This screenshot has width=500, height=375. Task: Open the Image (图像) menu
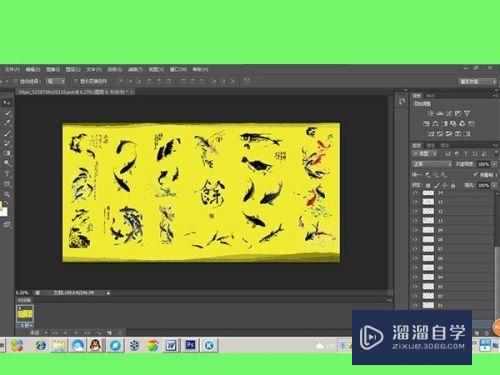[53, 69]
